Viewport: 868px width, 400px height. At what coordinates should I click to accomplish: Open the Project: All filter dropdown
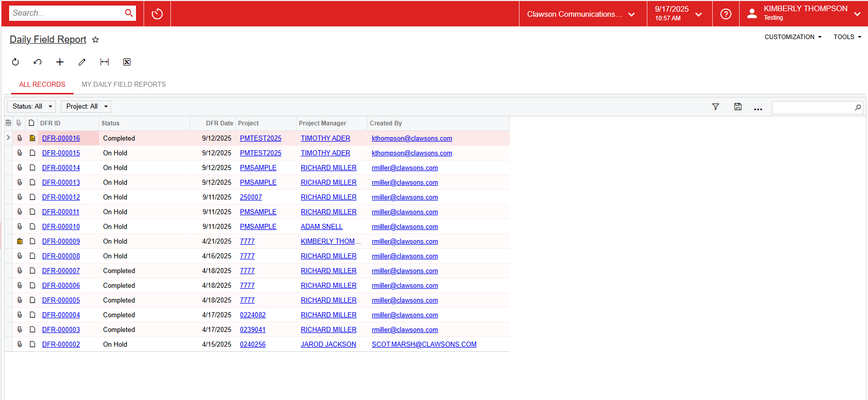[86, 107]
